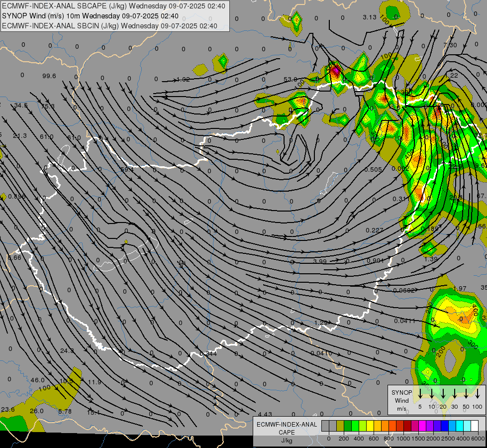Click the 34.5 value on the map

click(x=21, y=106)
